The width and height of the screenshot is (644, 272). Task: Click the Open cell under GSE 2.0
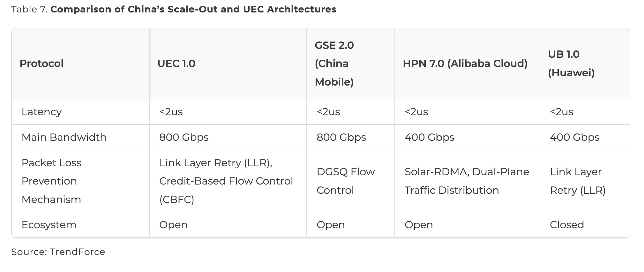(331, 225)
